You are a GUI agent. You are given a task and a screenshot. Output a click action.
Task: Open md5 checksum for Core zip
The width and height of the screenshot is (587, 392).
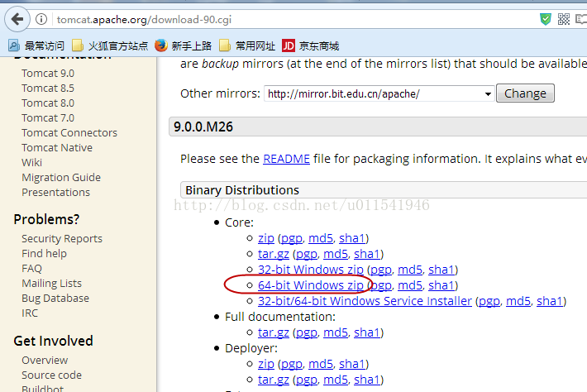point(321,238)
